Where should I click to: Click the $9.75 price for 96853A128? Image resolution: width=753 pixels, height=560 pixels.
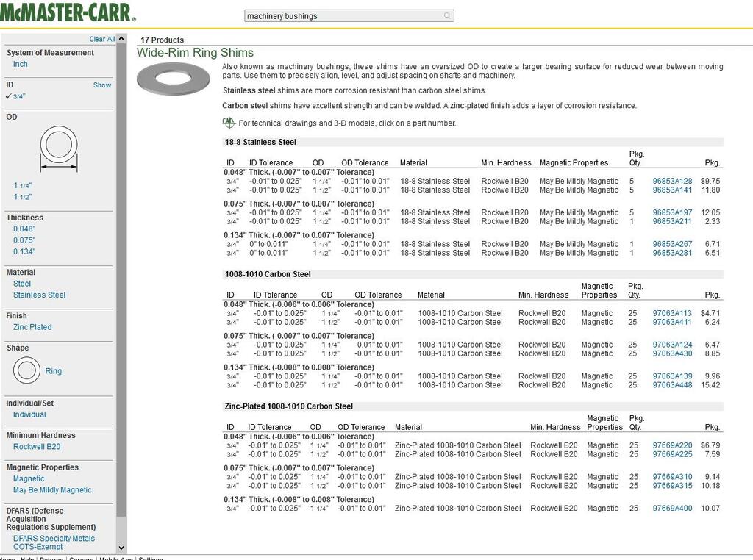click(710, 181)
